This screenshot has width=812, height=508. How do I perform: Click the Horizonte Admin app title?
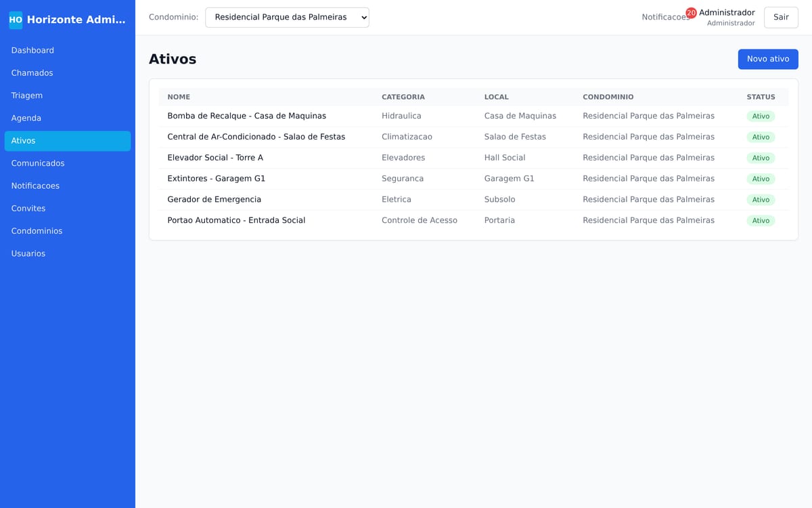point(76,20)
